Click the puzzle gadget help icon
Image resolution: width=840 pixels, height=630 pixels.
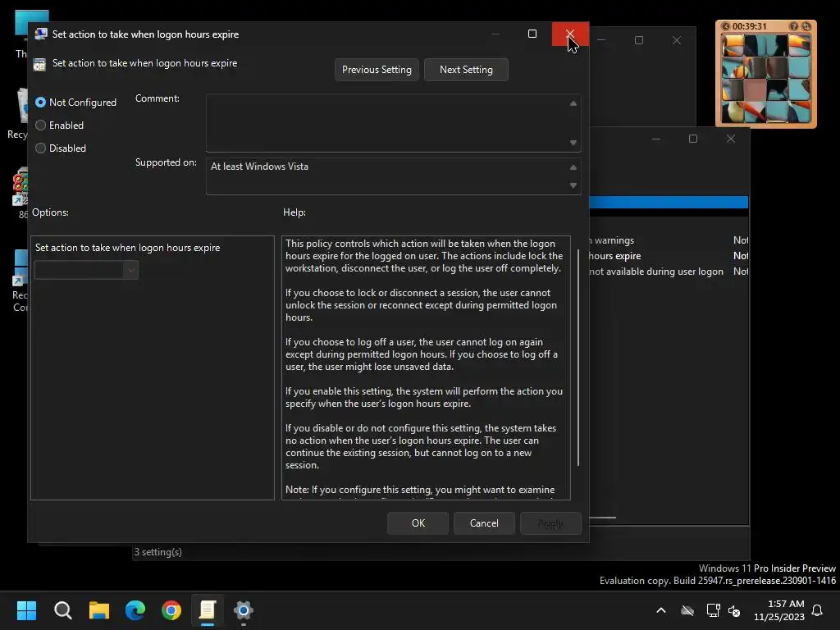[794, 26]
